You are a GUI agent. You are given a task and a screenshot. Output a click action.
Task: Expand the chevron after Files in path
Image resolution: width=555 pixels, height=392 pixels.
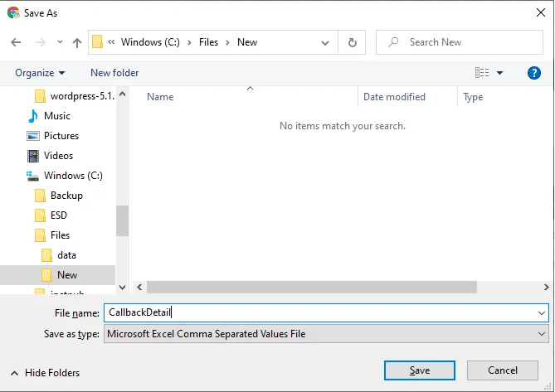(x=227, y=42)
